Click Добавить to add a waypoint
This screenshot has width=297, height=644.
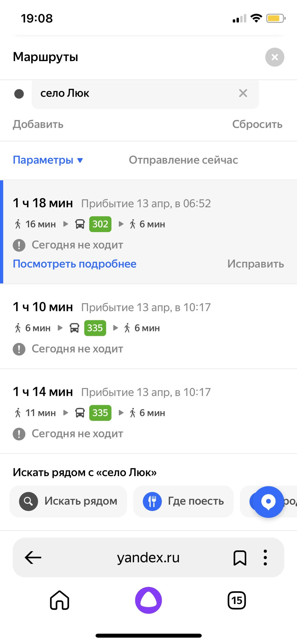click(x=38, y=124)
